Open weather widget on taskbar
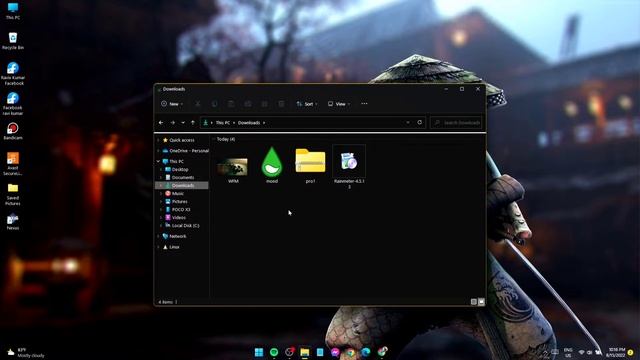The image size is (640, 360). point(26,353)
